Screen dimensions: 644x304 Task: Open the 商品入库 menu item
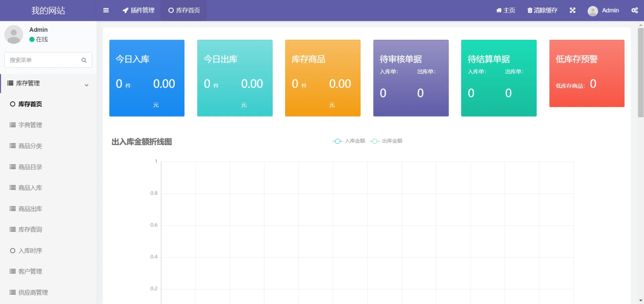[31, 188]
